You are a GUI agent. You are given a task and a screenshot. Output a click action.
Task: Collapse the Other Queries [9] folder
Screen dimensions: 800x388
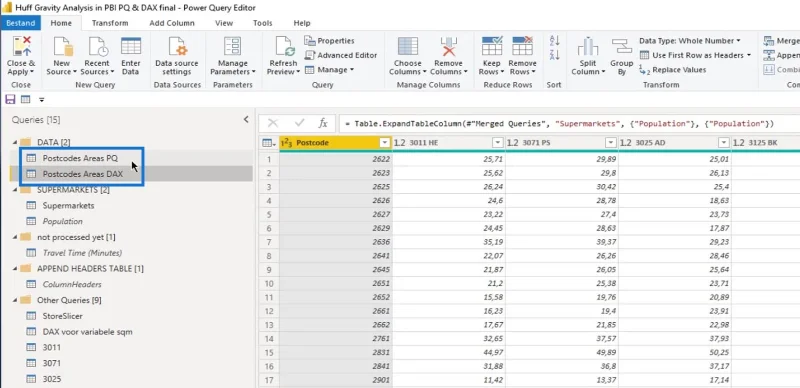pos(14,300)
